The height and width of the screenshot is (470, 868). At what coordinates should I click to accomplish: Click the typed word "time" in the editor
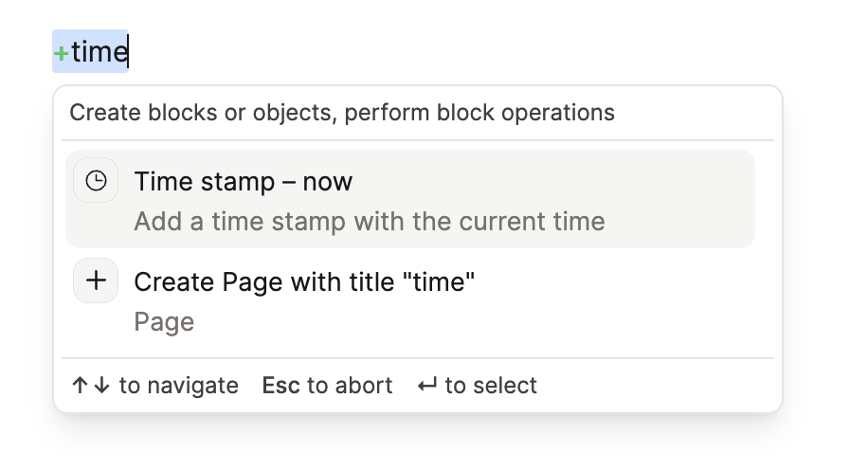click(99, 51)
